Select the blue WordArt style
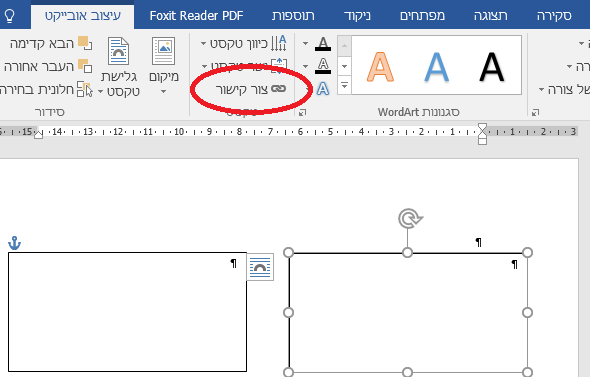Viewport: 590px width, 383px height. 436,67
